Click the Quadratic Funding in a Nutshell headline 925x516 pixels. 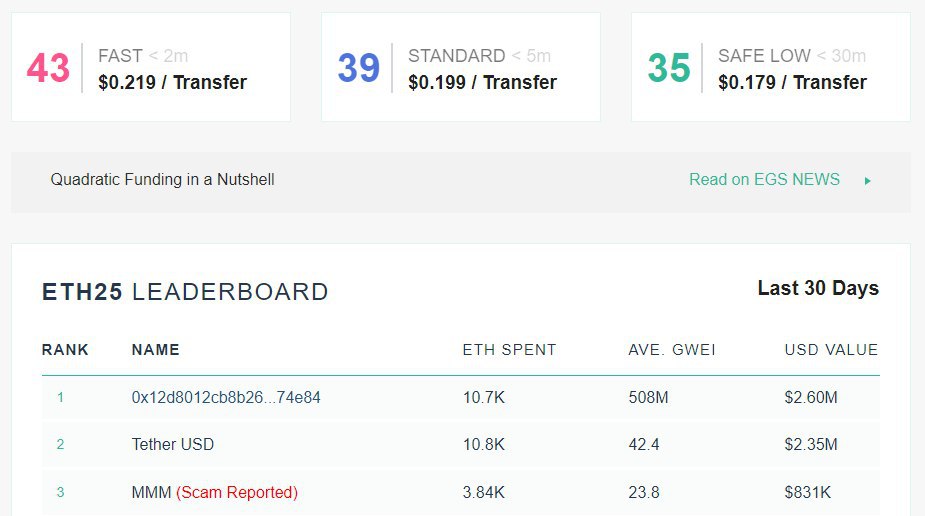(x=162, y=180)
